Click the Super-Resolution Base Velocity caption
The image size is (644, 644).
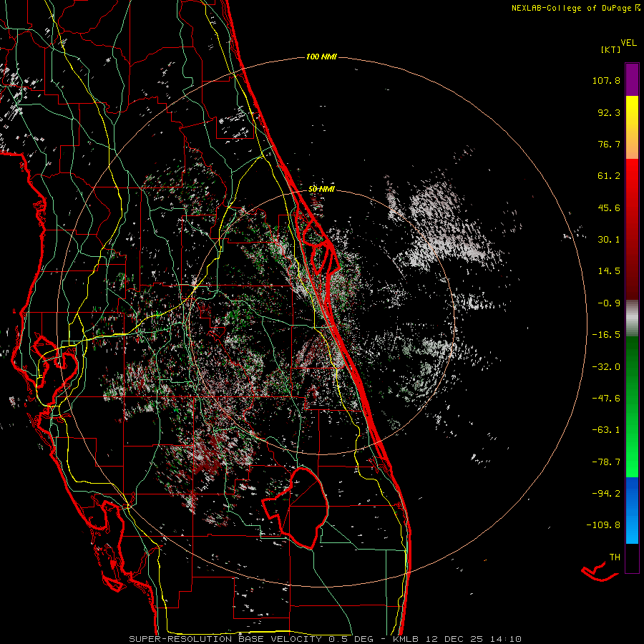[326, 639]
